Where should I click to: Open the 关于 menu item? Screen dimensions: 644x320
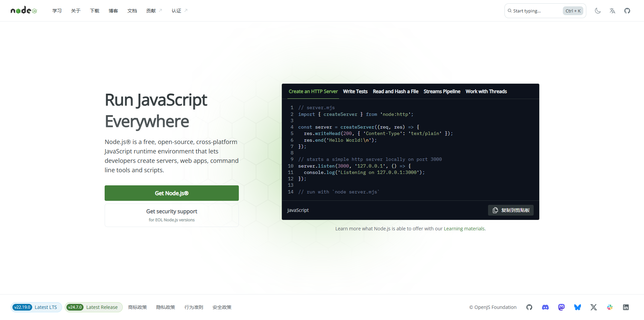click(76, 11)
